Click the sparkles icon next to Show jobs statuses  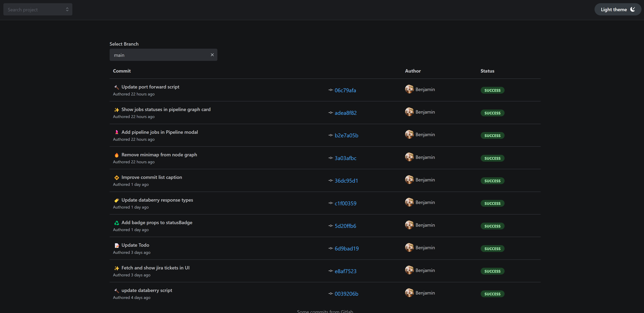pyautogui.click(x=117, y=110)
